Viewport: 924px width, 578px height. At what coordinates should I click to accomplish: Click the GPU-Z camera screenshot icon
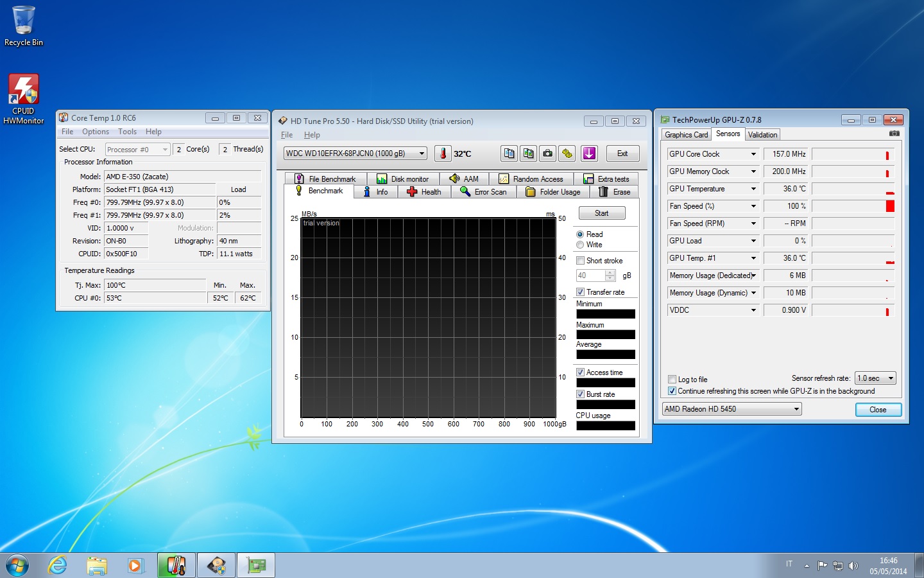tap(894, 134)
